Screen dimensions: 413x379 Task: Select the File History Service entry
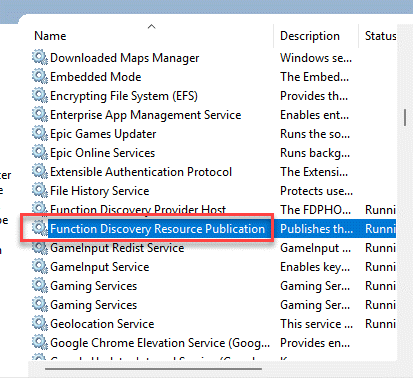click(x=100, y=191)
